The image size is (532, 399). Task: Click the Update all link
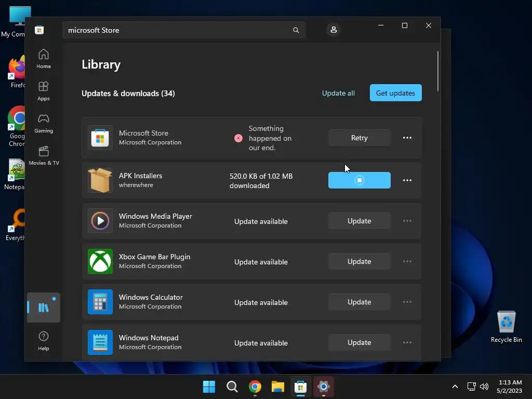(338, 93)
